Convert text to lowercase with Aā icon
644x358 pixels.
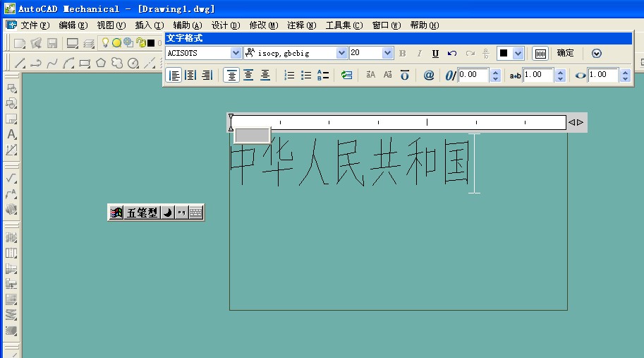click(x=387, y=75)
